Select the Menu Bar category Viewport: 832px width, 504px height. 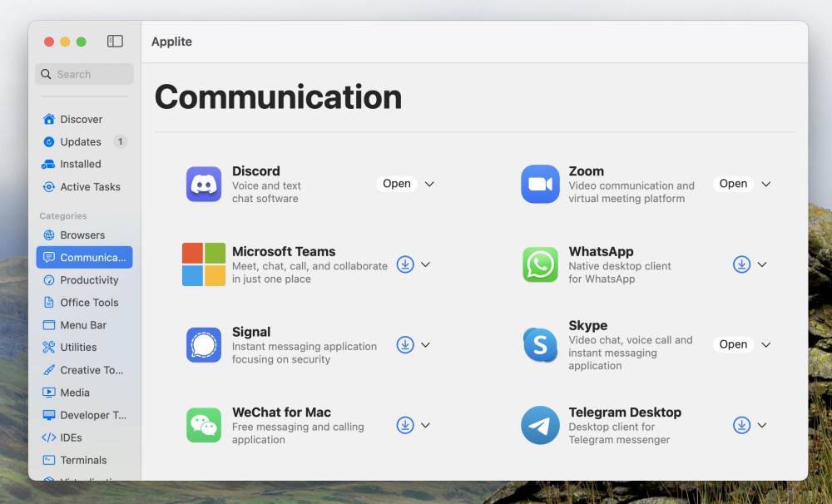tap(84, 325)
